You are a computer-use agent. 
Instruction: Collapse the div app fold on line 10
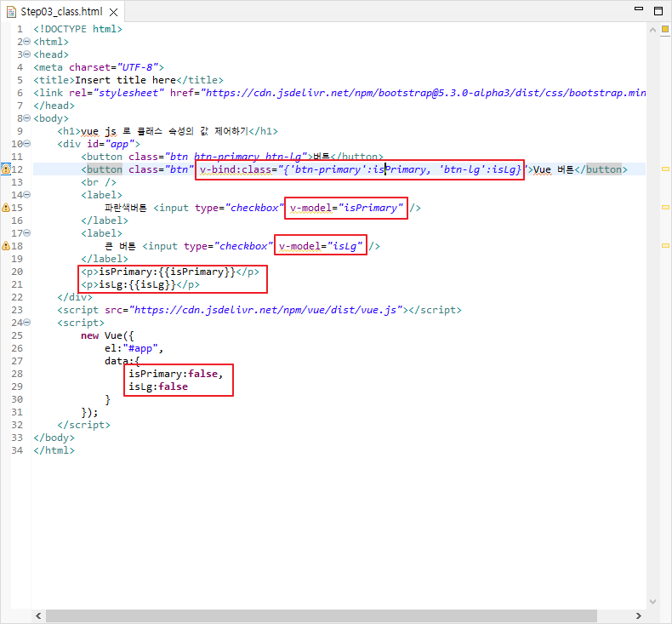tap(27, 144)
